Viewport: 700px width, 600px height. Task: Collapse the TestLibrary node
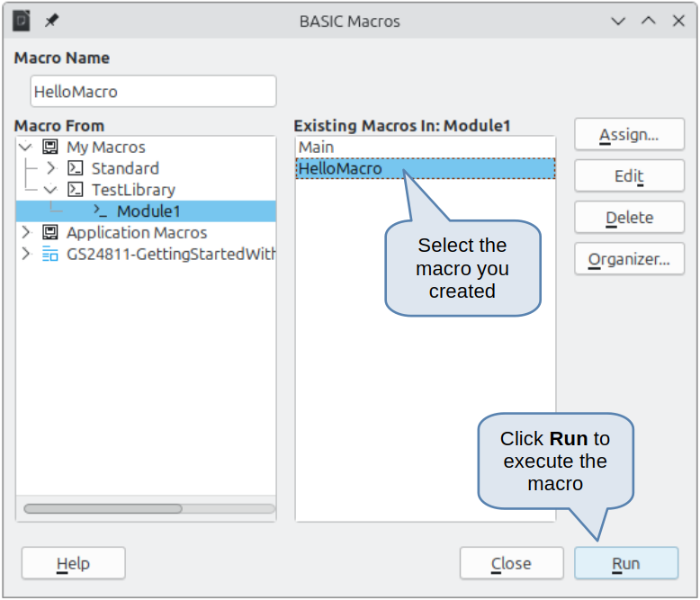50,189
